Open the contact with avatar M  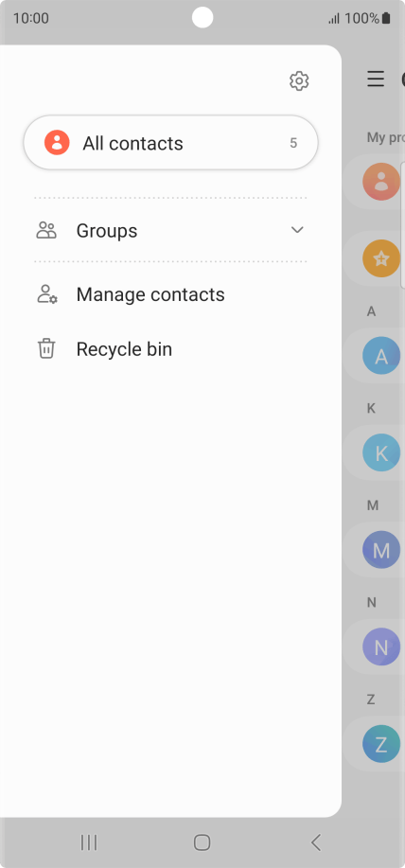tap(381, 550)
